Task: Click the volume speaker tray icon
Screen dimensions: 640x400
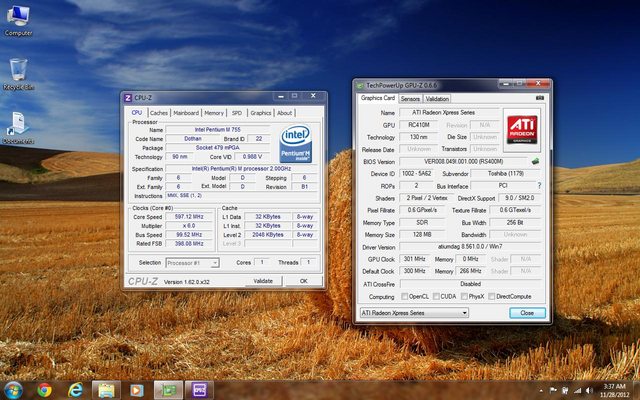Action: [x=589, y=391]
